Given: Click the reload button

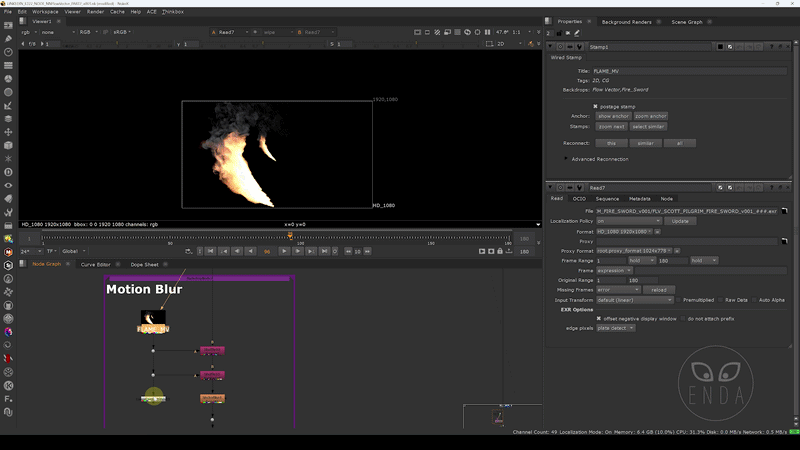Looking at the screenshot, I should pos(659,290).
